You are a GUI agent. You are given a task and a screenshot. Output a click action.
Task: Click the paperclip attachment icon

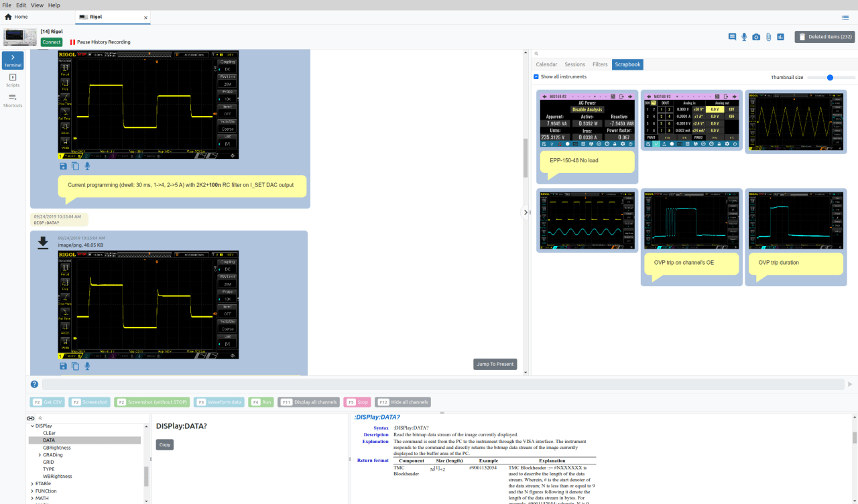tap(768, 37)
